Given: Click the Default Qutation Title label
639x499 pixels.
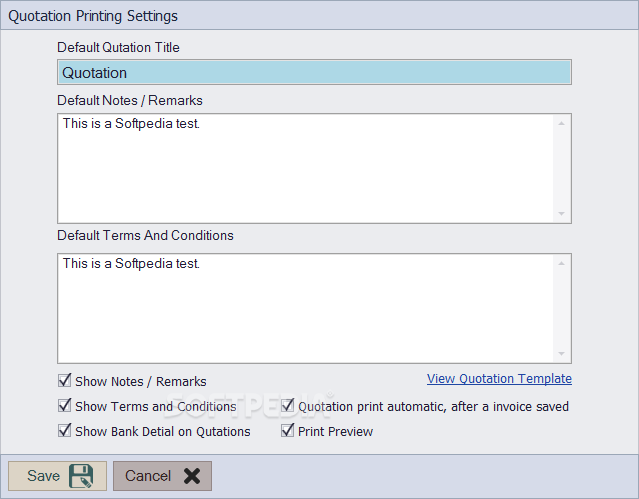Looking at the screenshot, I should (x=118, y=47).
